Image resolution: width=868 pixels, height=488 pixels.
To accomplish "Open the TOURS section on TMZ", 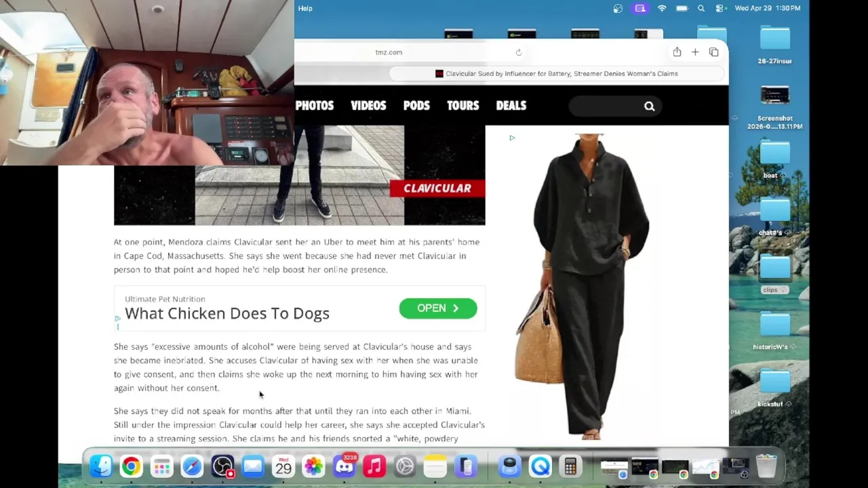I will 463,106.
